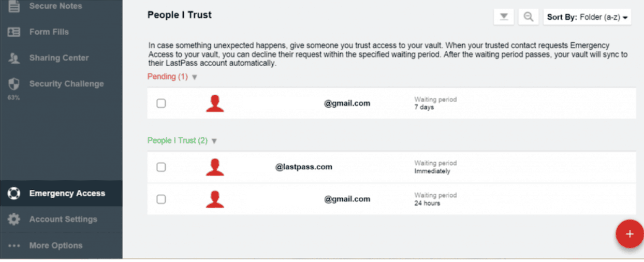Viewport: 644px width, 262px height.
Task: Click the Sharing Center people icon
Action: point(14,58)
